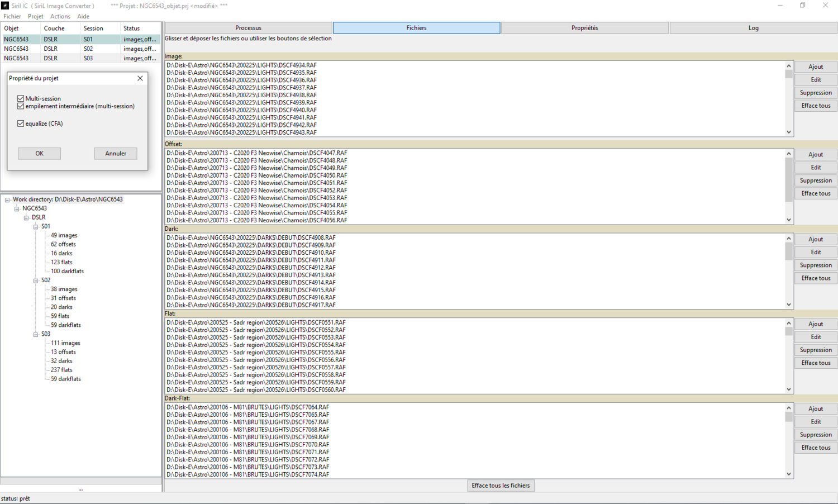Click Suppression for the Image list

[816, 93]
